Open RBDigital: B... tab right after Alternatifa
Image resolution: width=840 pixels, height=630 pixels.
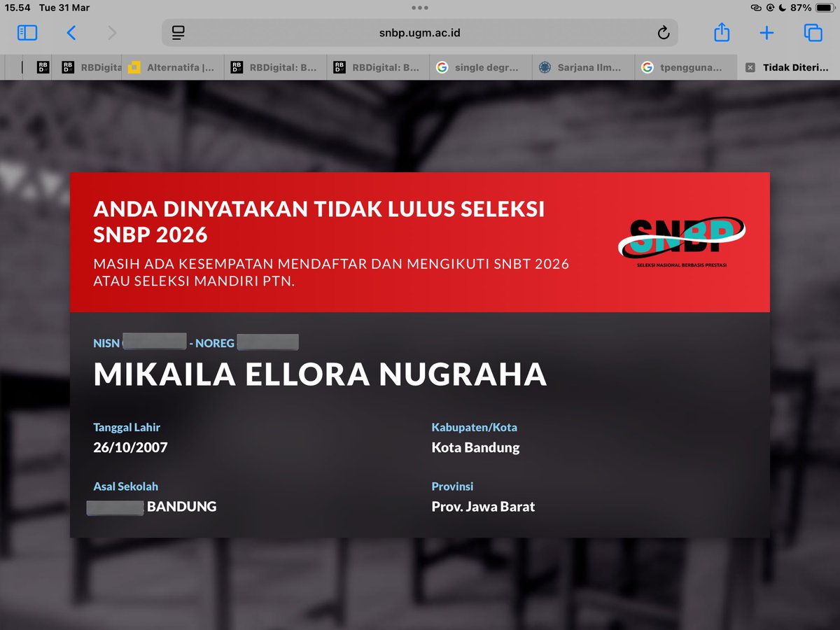click(275, 68)
